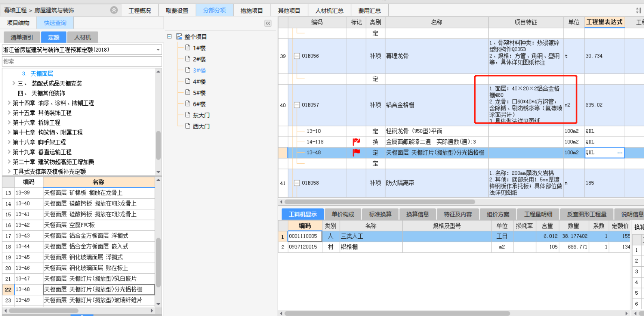Select the 1#楼 document icon
Screen dimensions: 644x316
pos(188,47)
